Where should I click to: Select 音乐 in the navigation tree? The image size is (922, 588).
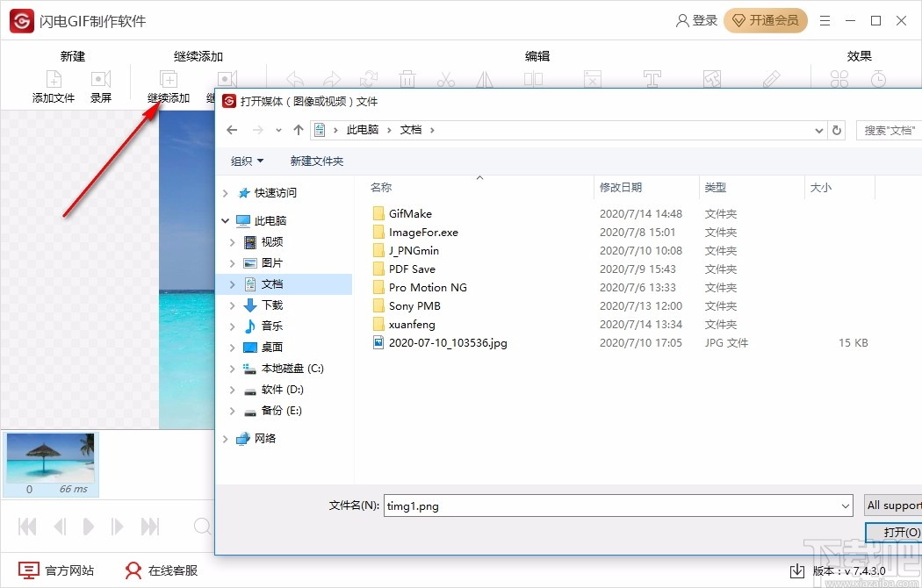272,326
